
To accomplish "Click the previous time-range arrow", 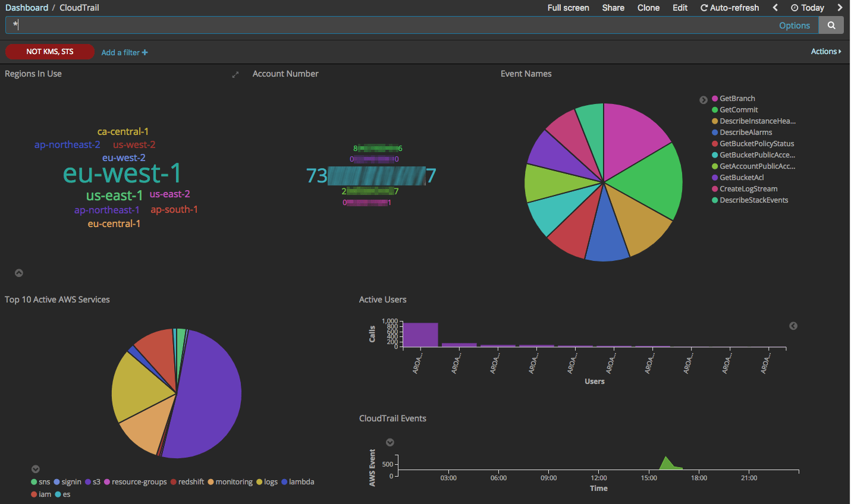I will tap(775, 8).
